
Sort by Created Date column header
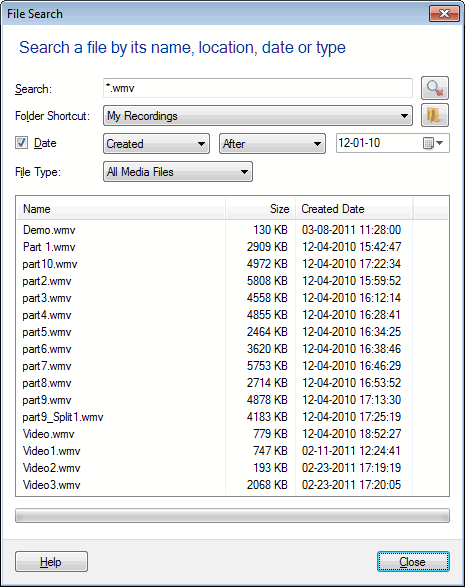(354, 209)
